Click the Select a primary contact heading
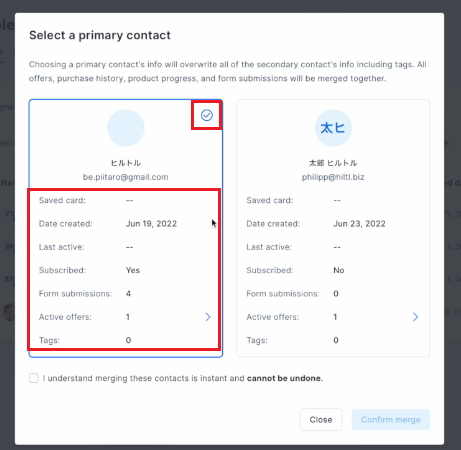The height and width of the screenshot is (450, 461). pos(100,35)
